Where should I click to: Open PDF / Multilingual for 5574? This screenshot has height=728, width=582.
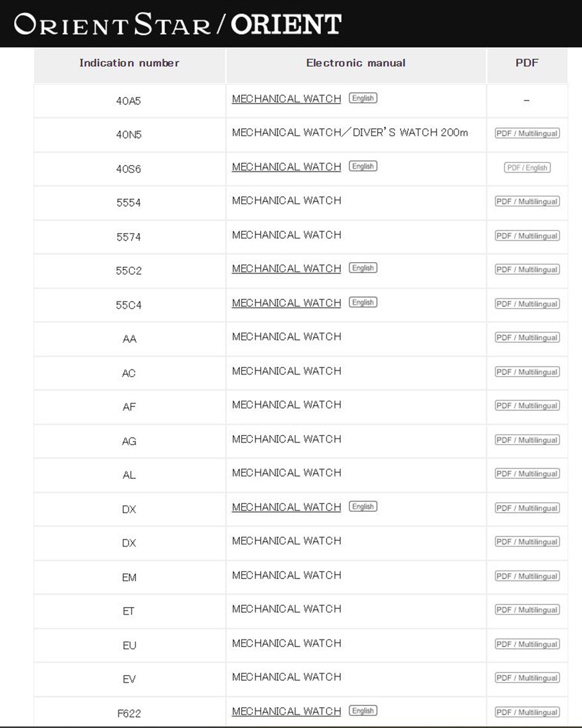527,236
